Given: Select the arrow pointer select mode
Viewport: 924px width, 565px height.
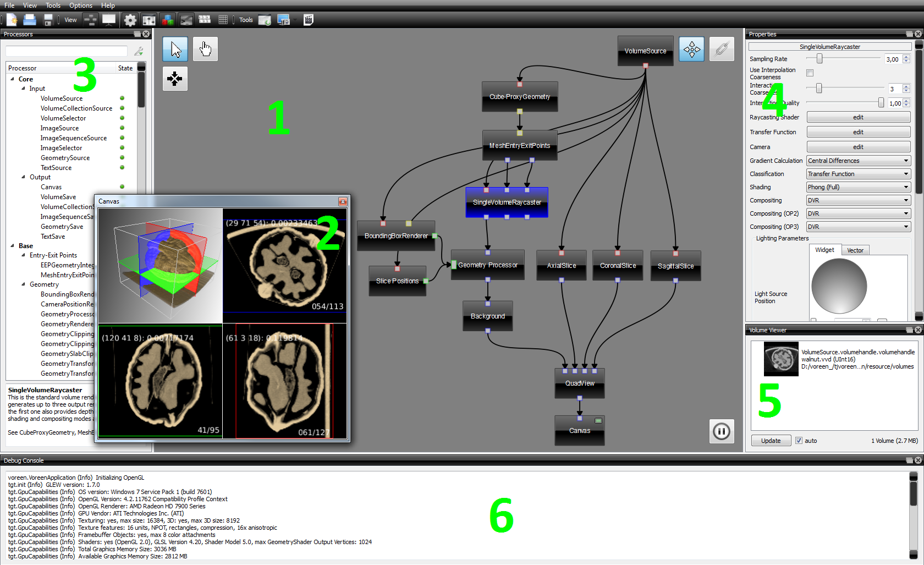Looking at the screenshot, I should pyautogui.click(x=175, y=50).
